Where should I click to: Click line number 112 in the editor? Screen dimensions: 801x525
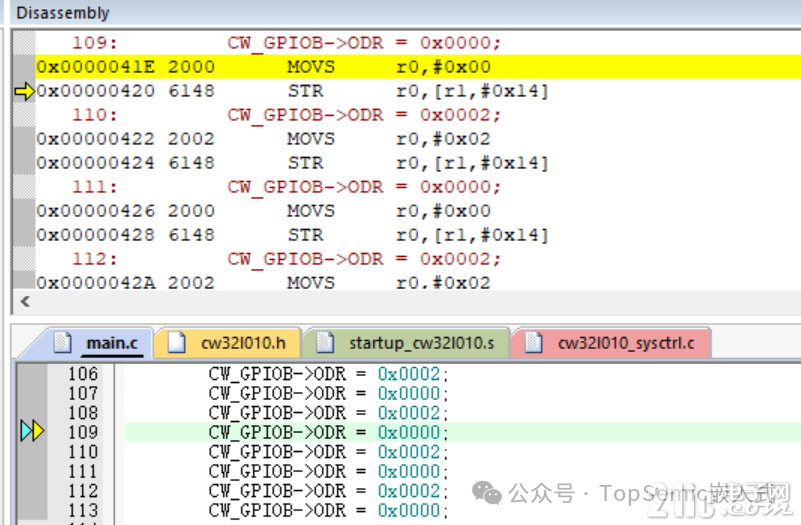coord(83,491)
